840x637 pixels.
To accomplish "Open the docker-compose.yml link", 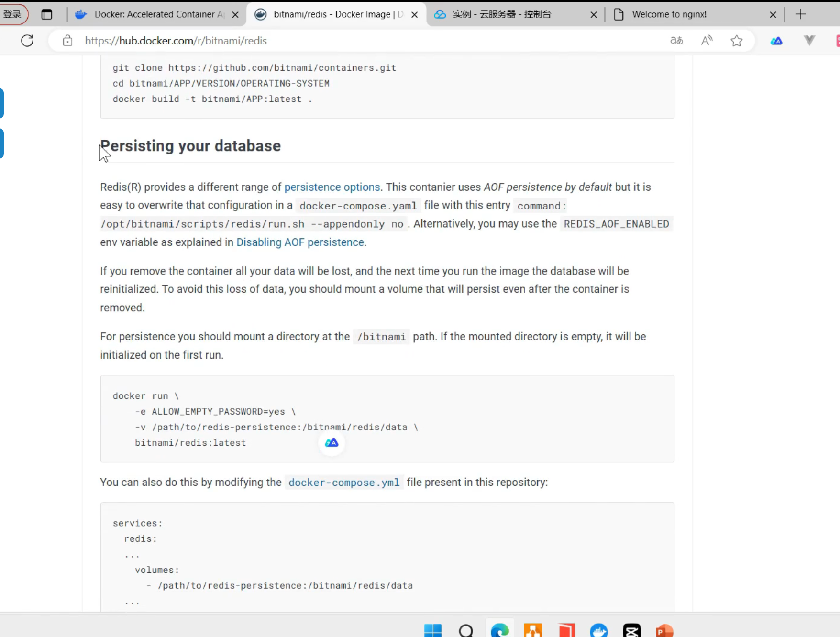I will [344, 483].
